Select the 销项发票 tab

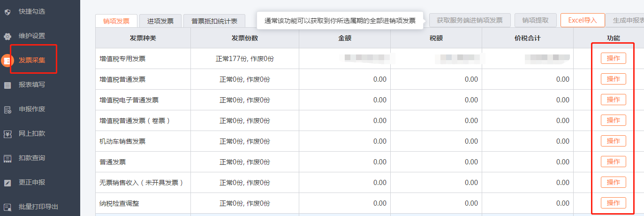(x=116, y=21)
